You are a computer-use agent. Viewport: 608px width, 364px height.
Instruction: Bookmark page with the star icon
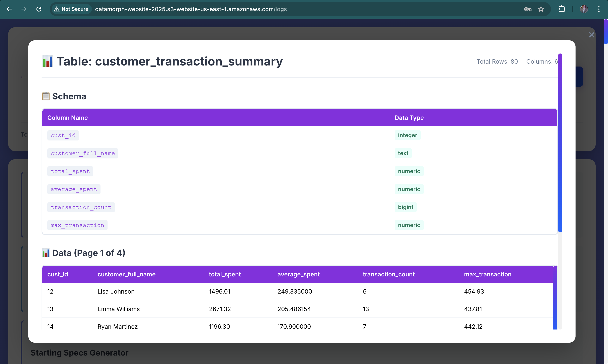[541, 9]
